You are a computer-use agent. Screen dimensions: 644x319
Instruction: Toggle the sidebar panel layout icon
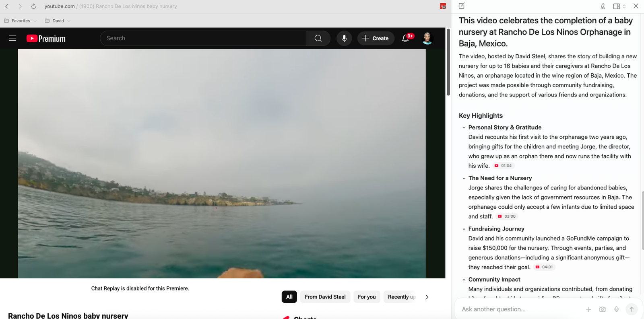pos(616,6)
